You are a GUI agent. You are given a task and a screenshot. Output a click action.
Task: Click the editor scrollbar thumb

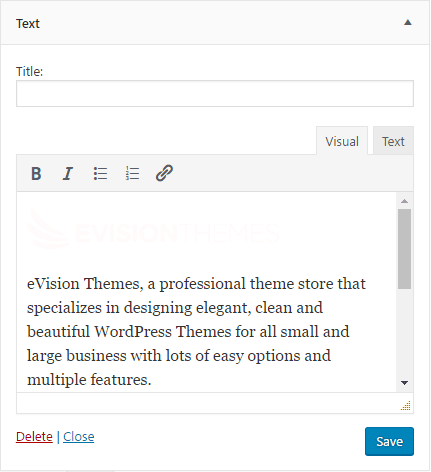404,249
